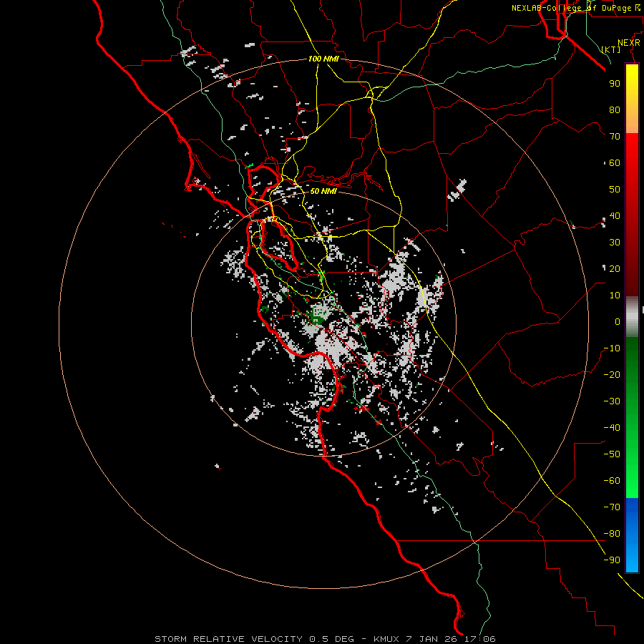644x644 pixels.
Task: Click the -20 value on velocity scale
Action: (x=612, y=375)
